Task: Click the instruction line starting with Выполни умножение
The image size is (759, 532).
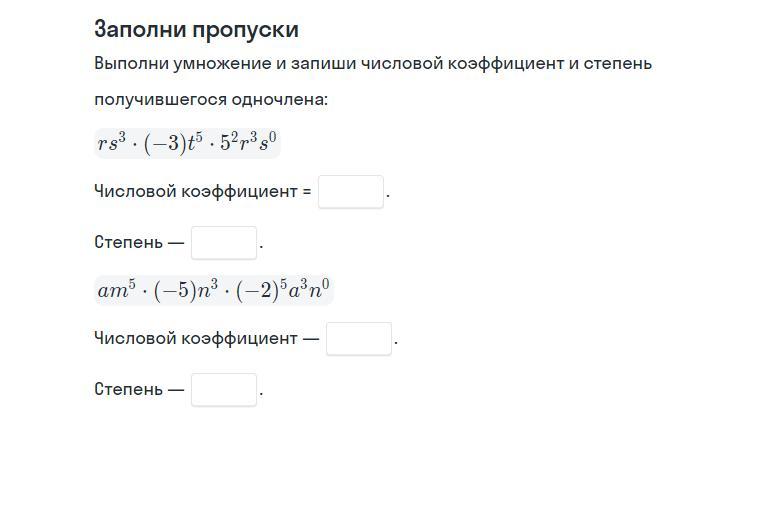Action: (373, 63)
